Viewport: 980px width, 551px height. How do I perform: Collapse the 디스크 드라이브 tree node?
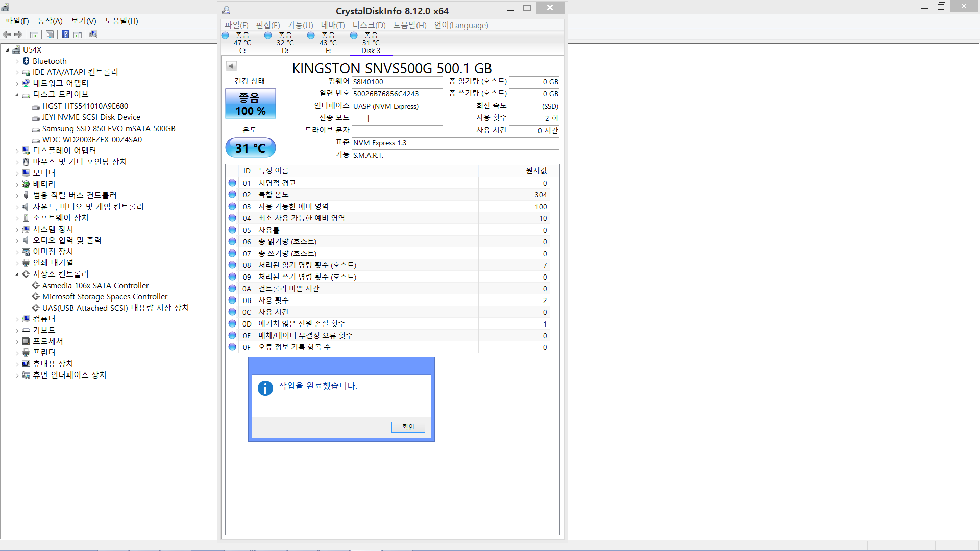tap(17, 95)
